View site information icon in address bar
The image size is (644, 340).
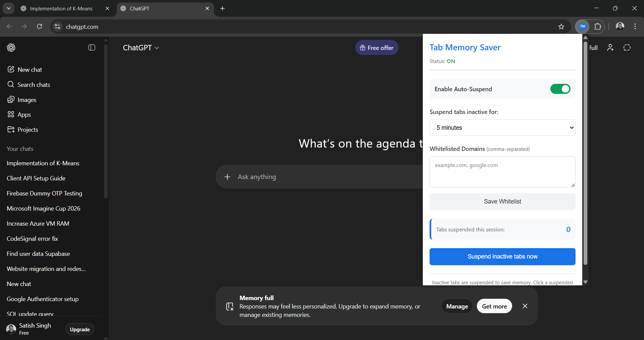click(x=57, y=26)
